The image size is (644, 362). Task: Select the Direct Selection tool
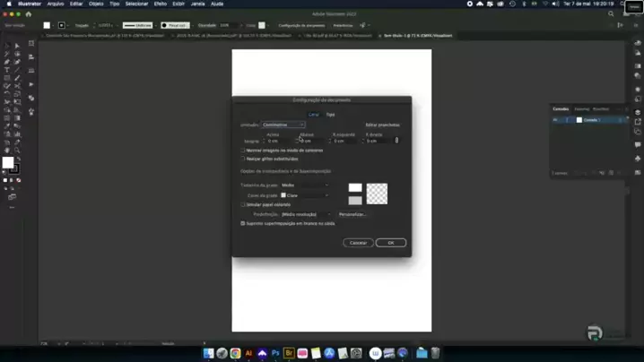17,46
